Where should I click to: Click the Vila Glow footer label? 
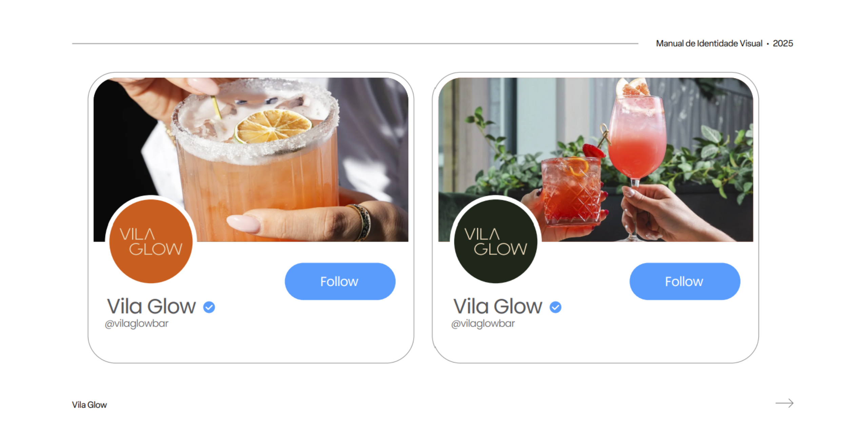point(90,405)
